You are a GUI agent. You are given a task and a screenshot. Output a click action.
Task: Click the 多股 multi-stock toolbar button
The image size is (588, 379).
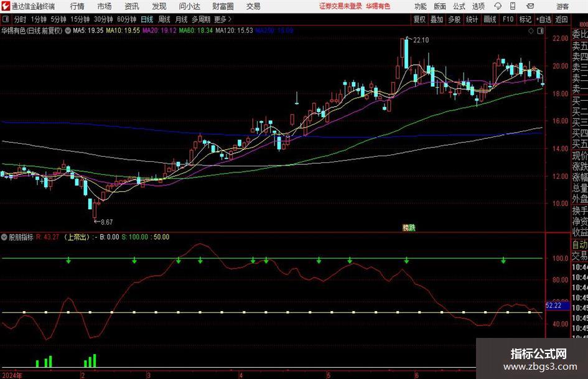pyautogui.click(x=454, y=19)
